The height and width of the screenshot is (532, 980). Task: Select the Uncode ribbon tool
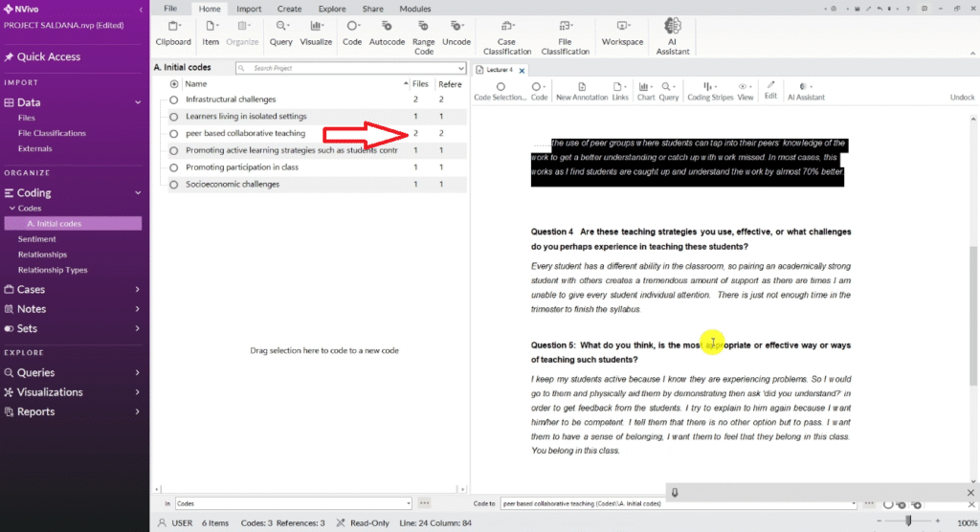[457, 32]
